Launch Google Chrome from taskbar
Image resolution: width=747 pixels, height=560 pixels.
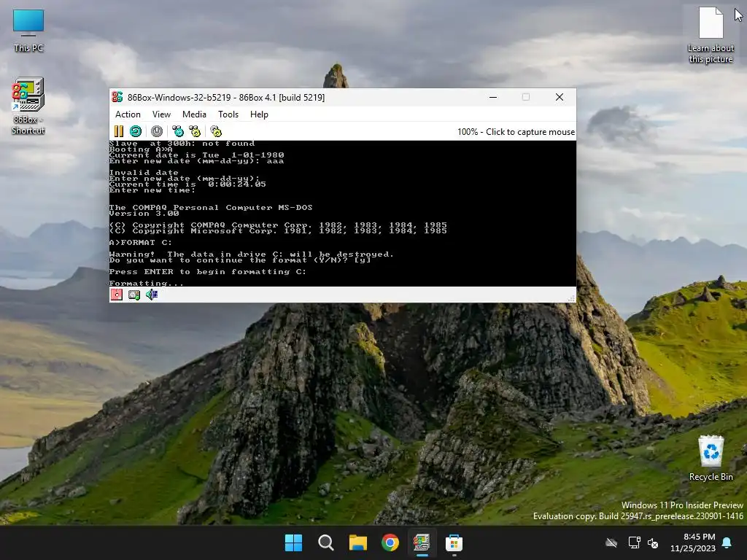pyautogui.click(x=390, y=542)
